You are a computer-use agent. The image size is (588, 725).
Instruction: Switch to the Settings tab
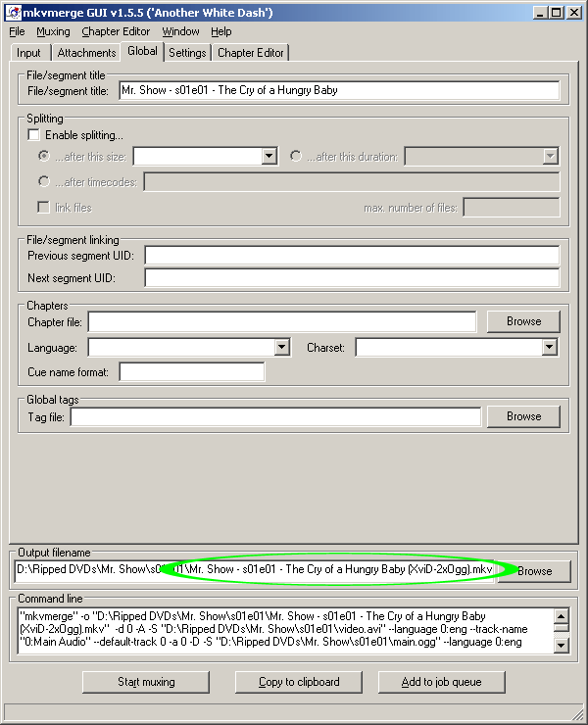187,53
